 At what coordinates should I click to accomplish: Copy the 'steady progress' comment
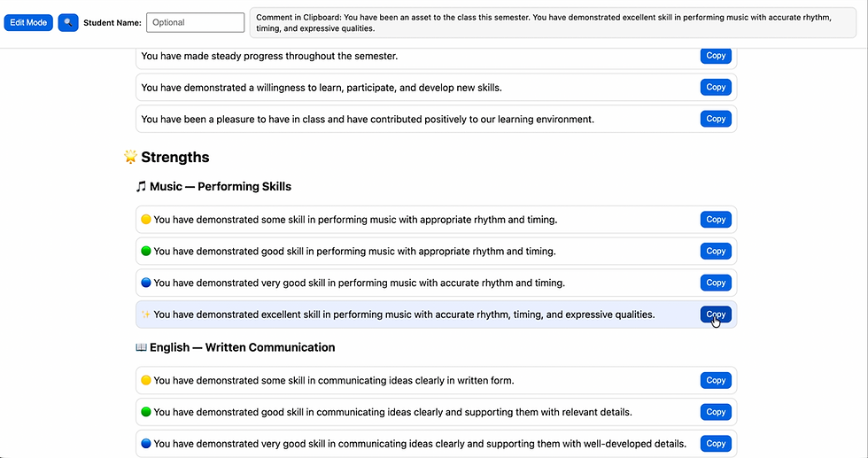pyautogui.click(x=716, y=56)
